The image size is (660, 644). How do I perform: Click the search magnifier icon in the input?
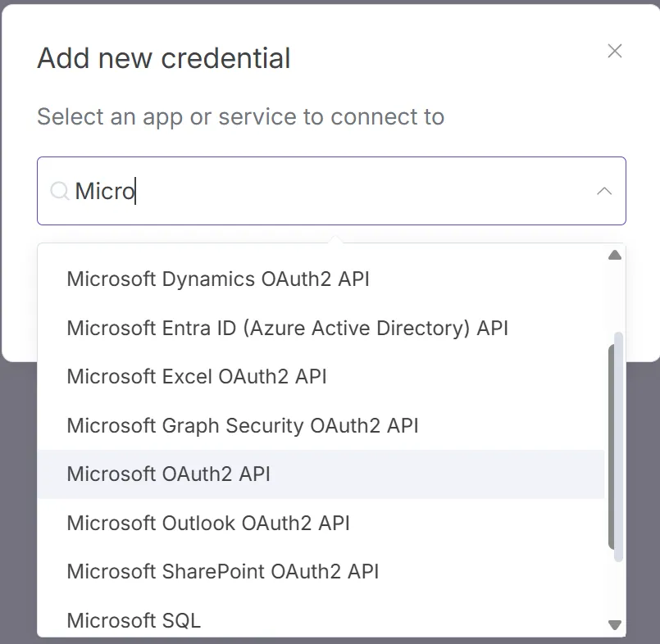(59, 191)
